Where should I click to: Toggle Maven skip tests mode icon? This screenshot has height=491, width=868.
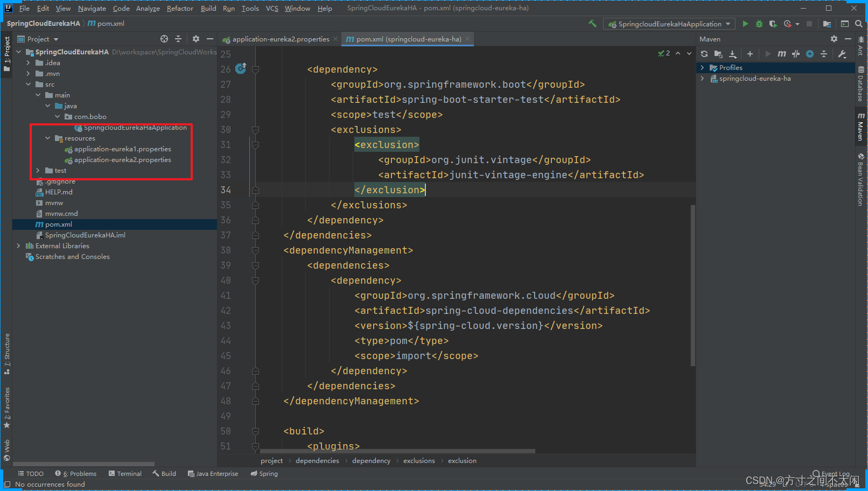[x=796, y=54]
